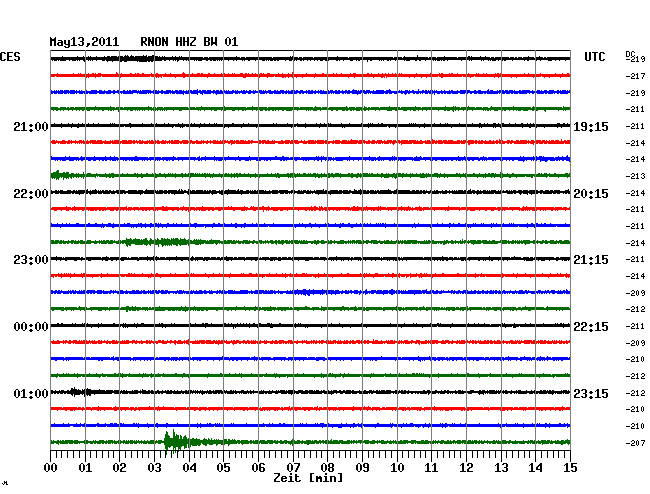Click the UTC column header
650x494 pixels.
594,57
